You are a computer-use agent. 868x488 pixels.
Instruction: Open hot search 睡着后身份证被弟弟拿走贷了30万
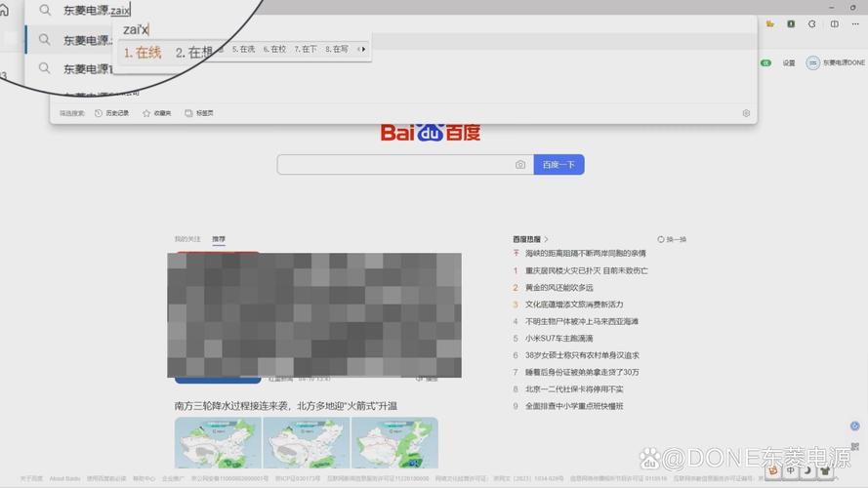582,373
